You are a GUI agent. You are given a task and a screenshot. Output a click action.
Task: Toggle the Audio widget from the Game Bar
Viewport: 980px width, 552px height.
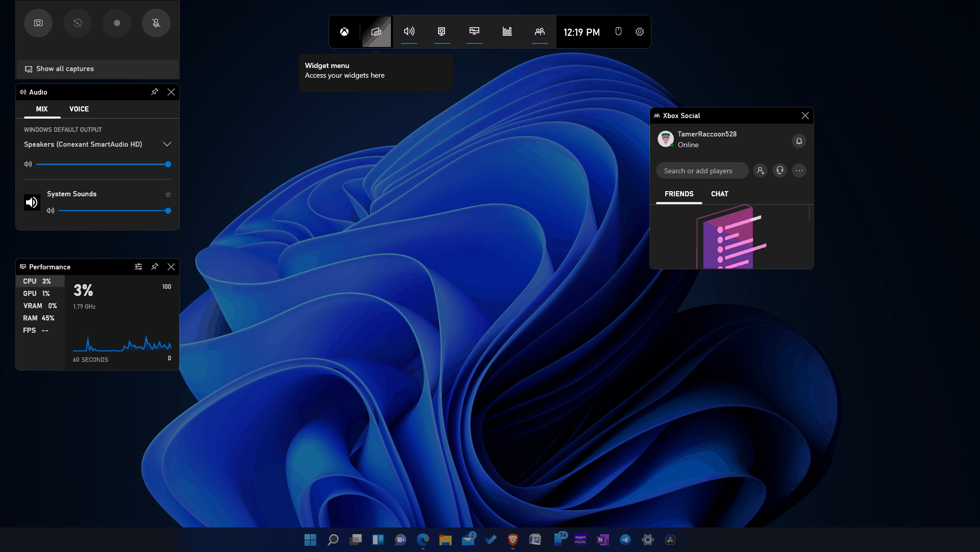click(409, 32)
